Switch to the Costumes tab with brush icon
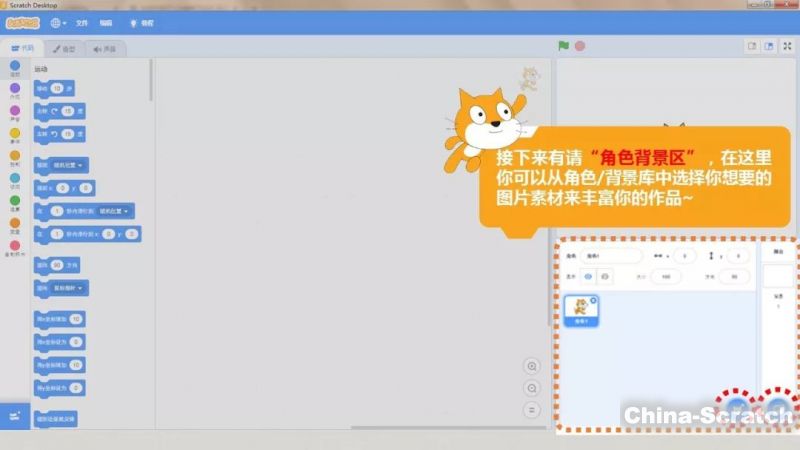Image resolution: width=800 pixels, height=450 pixels. point(63,48)
